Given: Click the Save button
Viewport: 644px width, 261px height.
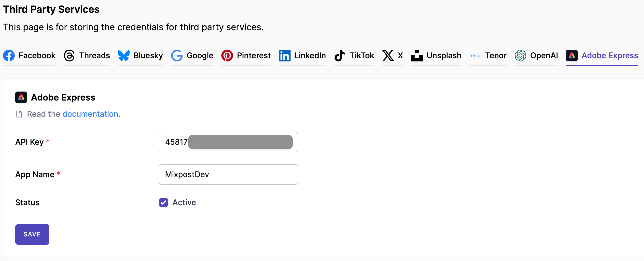Looking at the screenshot, I should coord(32,234).
